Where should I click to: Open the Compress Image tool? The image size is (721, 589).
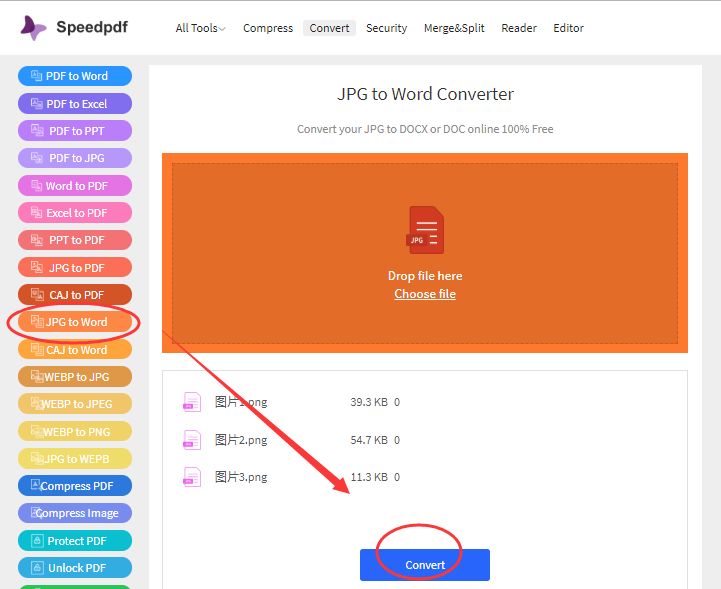coord(75,513)
